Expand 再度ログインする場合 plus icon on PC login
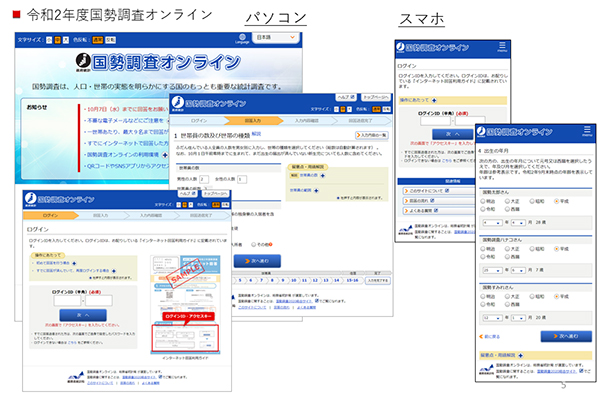The width and height of the screenshot is (600, 393). pos(114,271)
